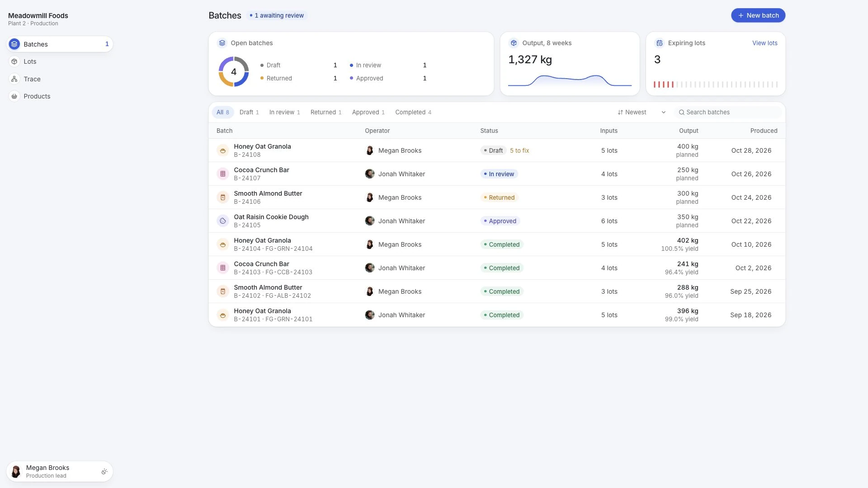
Task: Click the Approved status on B-24105
Action: 500,221
